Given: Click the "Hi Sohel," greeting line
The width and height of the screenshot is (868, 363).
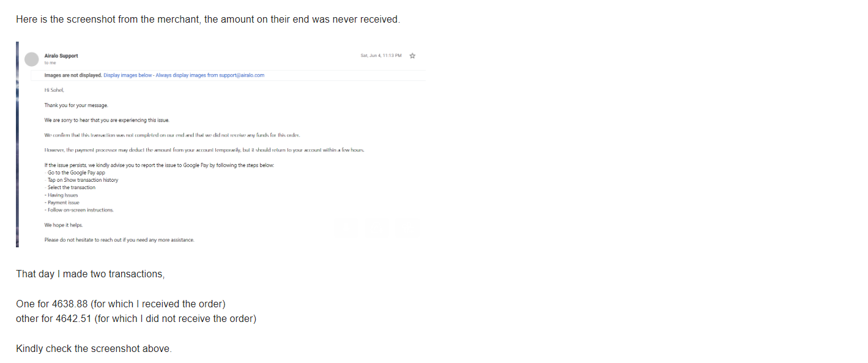Looking at the screenshot, I should (54, 90).
